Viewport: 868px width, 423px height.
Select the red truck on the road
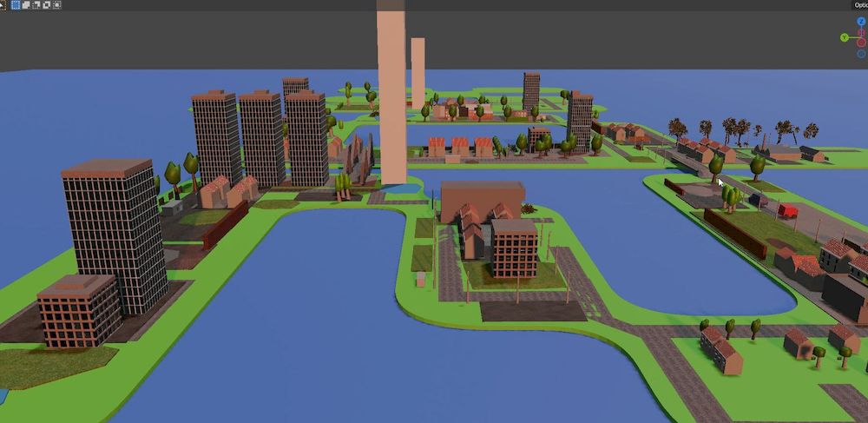click(x=788, y=210)
